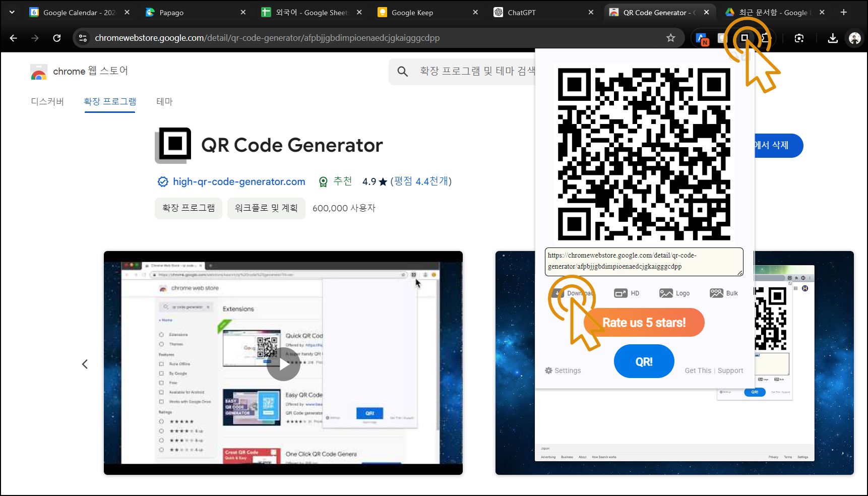Choose the Logo option in the popup
Image resolution: width=868 pixels, height=496 pixels.
(674, 293)
